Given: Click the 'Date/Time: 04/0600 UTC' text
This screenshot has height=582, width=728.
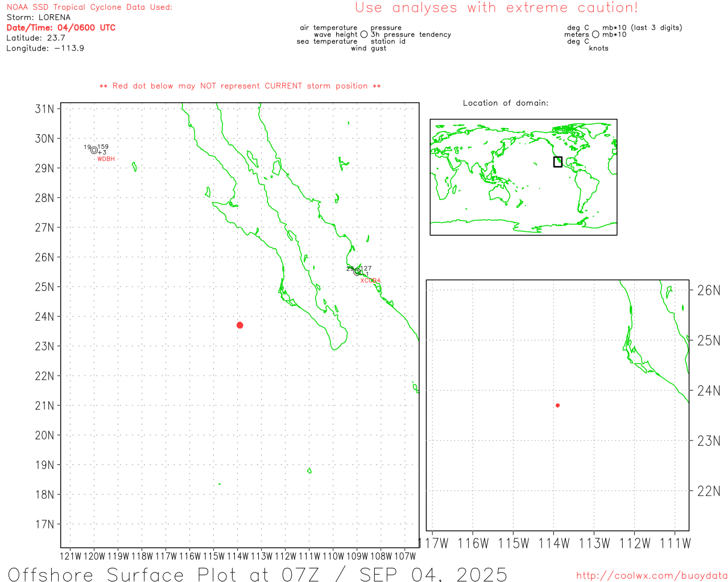Looking at the screenshot, I should pyautogui.click(x=61, y=28).
